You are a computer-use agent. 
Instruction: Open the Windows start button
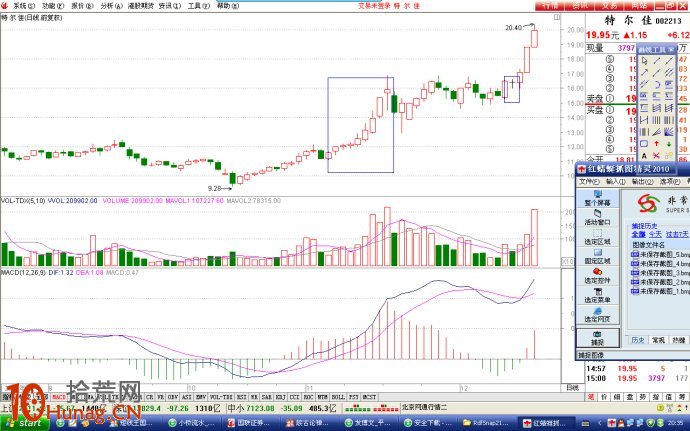[24, 423]
